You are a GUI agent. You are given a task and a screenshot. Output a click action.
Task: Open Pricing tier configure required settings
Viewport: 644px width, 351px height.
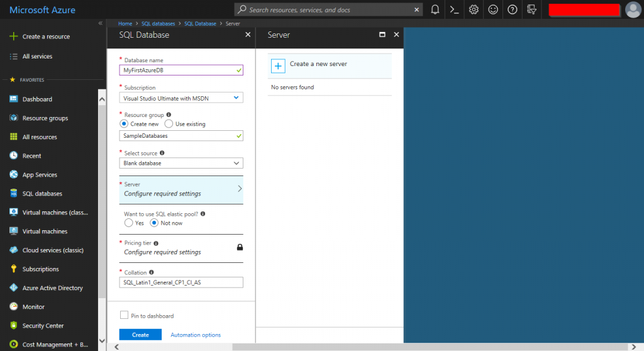point(181,248)
